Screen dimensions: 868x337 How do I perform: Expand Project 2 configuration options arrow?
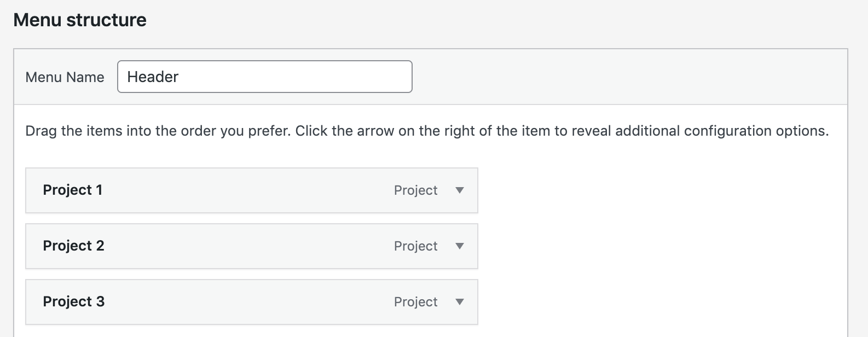(460, 246)
